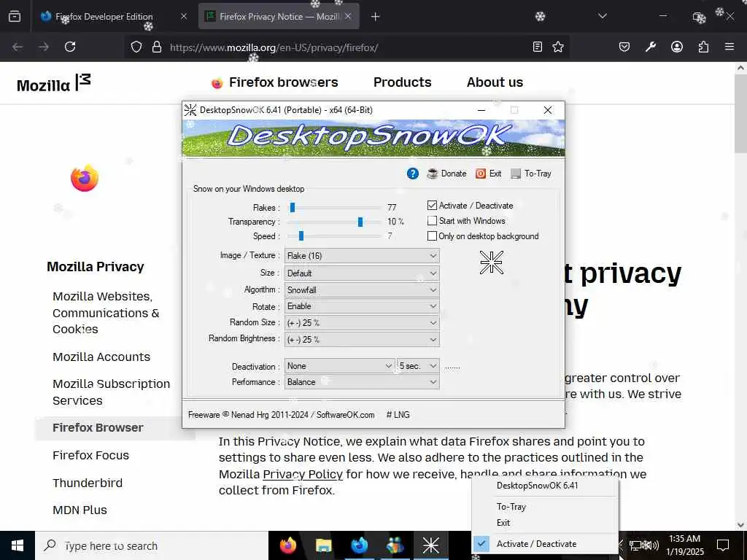Open the notification center icon
This screenshot has width=747, height=560.
tap(723, 545)
